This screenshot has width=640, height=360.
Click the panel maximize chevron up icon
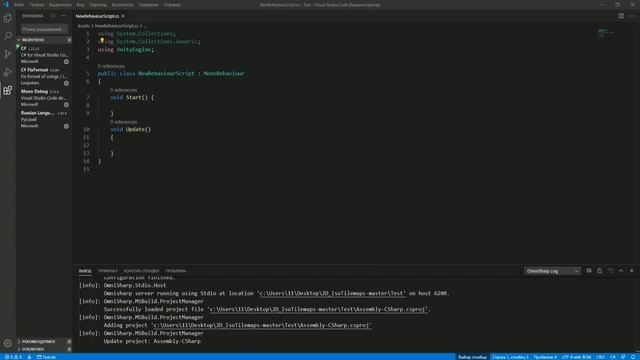tap(621, 271)
